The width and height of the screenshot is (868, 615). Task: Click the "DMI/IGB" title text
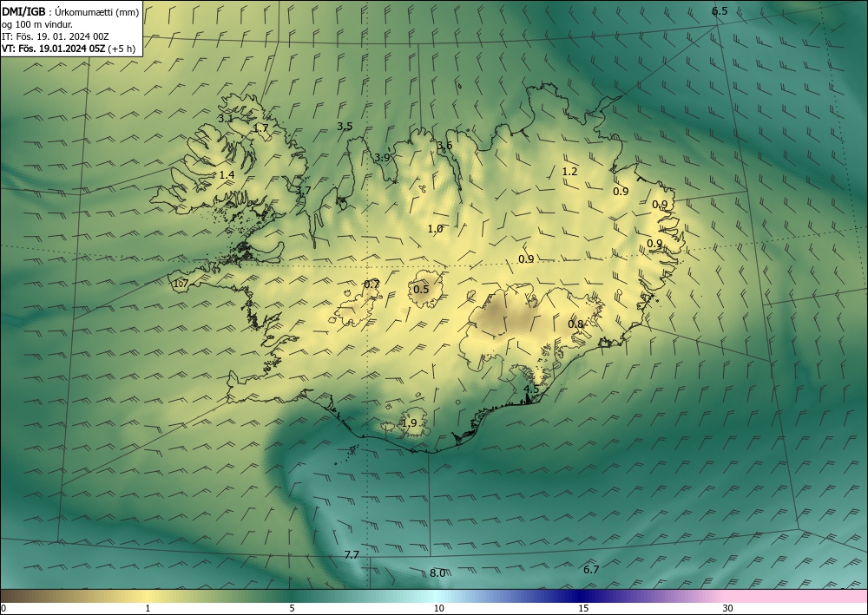(x=23, y=11)
